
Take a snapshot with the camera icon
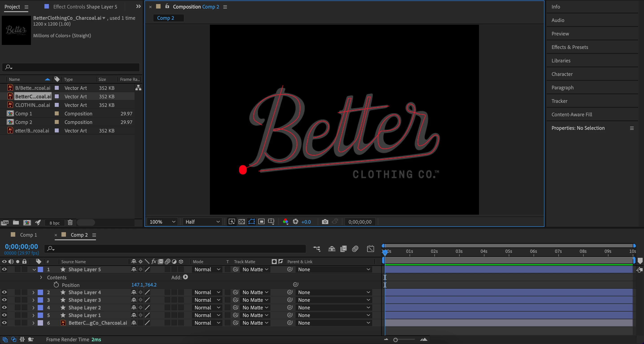click(x=325, y=222)
